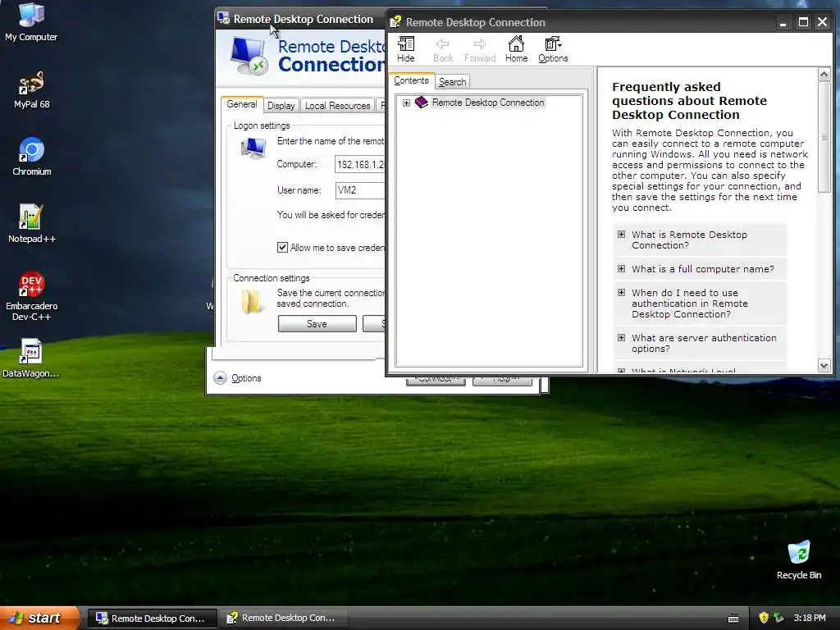Expand 'When do I need to use authentication'
This screenshot has height=630, width=840.
tap(622, 293)
